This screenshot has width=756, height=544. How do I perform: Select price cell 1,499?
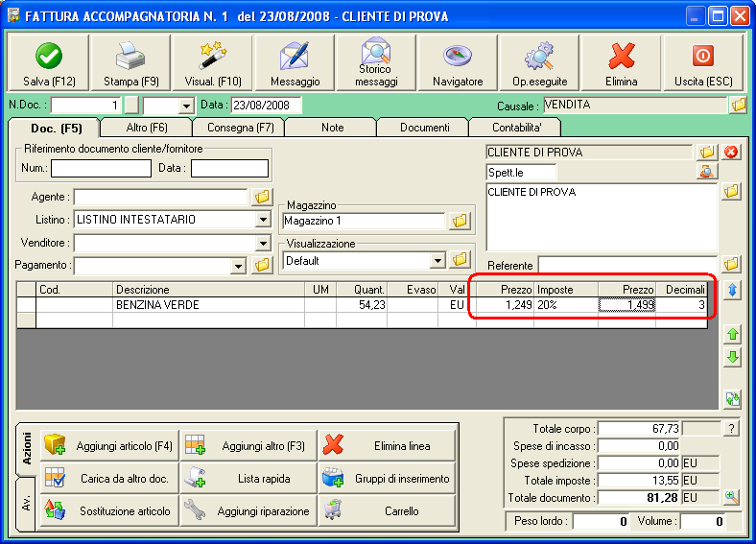(x=626, y=305)
